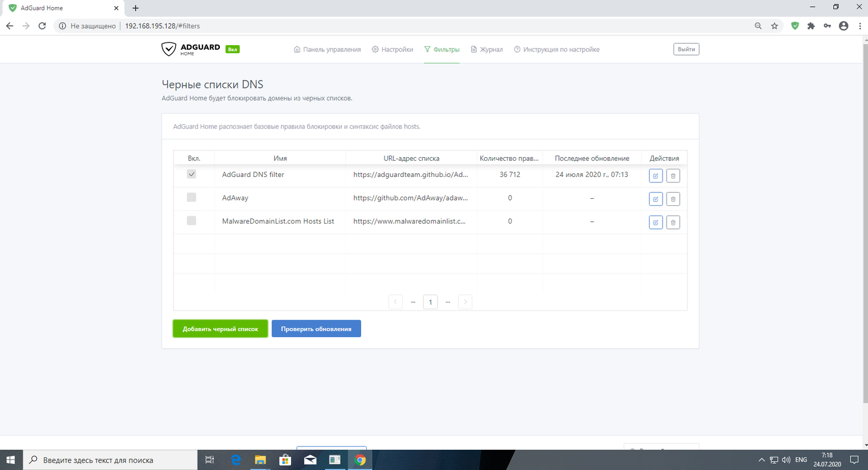Click the AdGuard Home logo

coord(191,49)
